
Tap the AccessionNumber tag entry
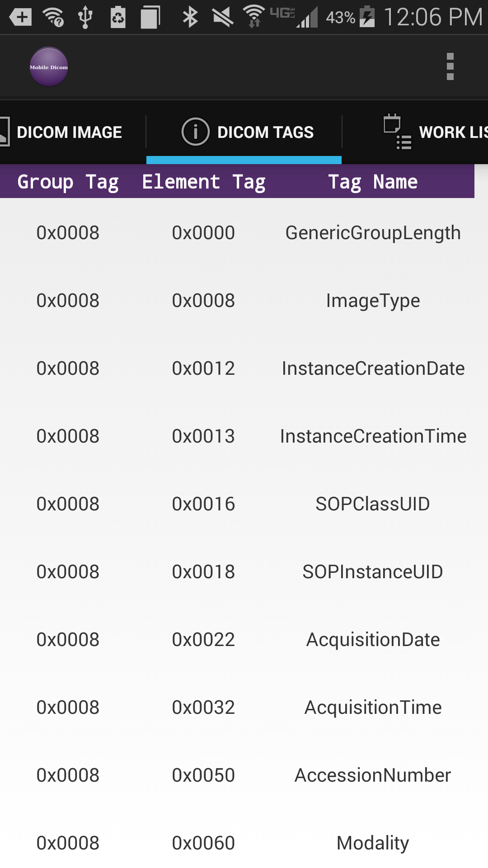373,775
